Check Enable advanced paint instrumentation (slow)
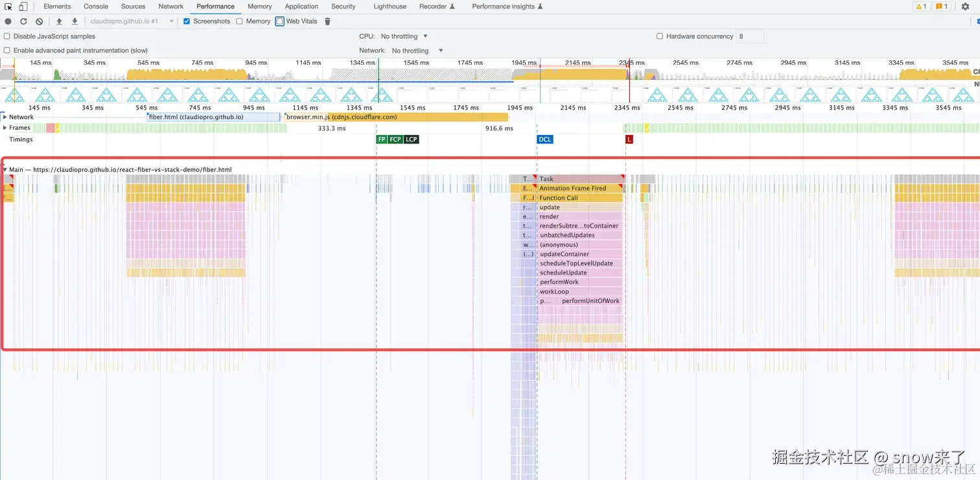Screen dimensions: 980x480 7,51
